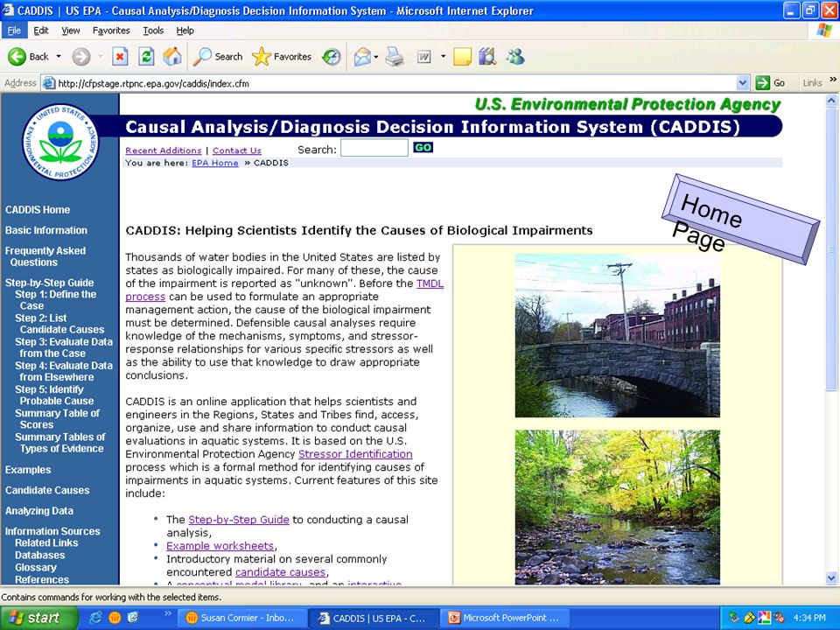Open the Search magnifier toolbar button
This screenshot has width=840, height=630.
tap(218, 56)
